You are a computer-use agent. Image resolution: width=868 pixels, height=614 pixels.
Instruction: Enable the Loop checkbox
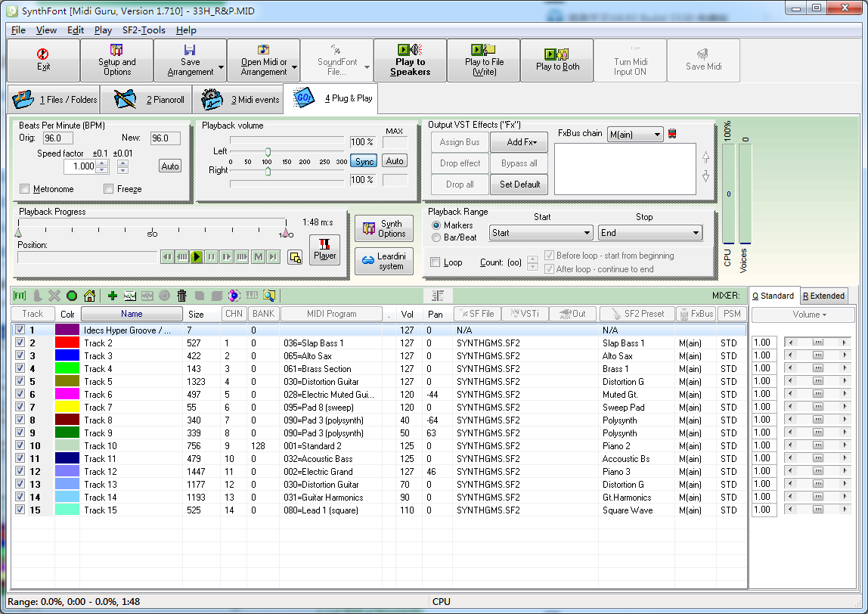[435, 262]
